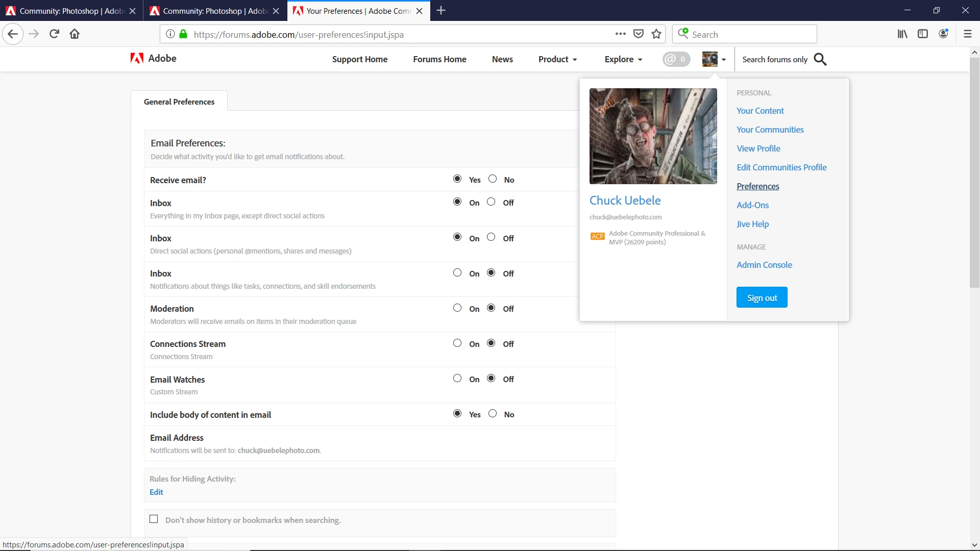Toggle the user avatar dropdown arrow
Viewport: 980px width, 551px height.
click(x=724, y=60)
